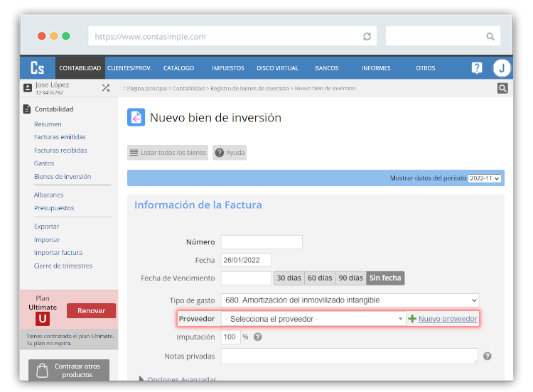Open Importar factura in sidebar
Image resolution: width=533 pixels, height=392 pixels.
(58, 253)
